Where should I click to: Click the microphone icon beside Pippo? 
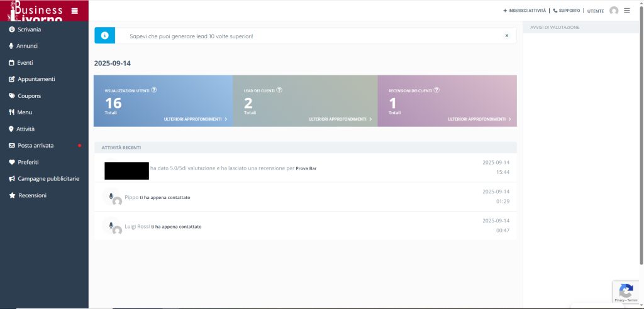pos(111,196)
